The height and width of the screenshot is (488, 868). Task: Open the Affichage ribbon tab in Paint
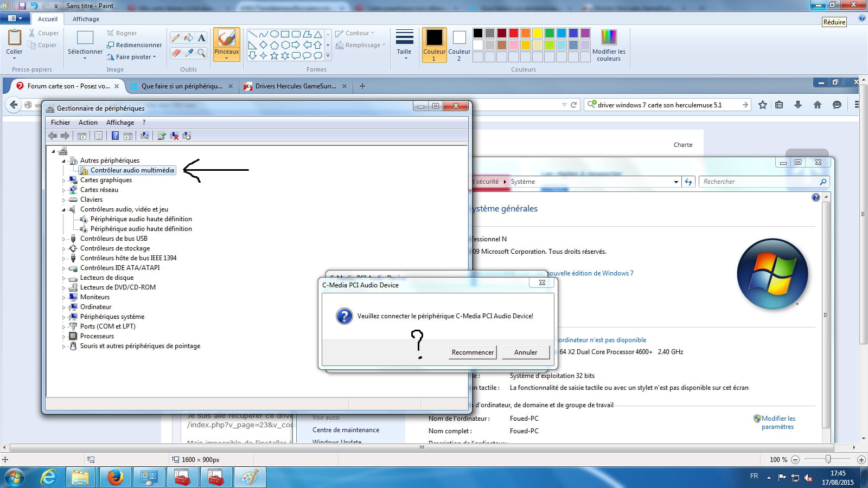click(86, 19)
